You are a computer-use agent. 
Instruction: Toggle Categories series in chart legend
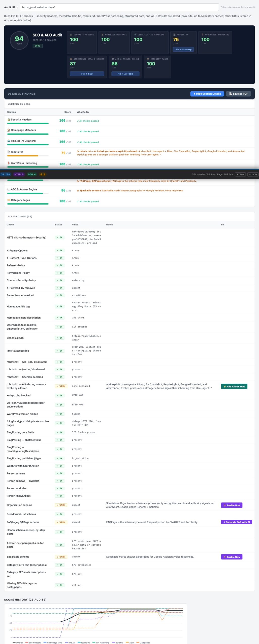[x=143, y=642]
